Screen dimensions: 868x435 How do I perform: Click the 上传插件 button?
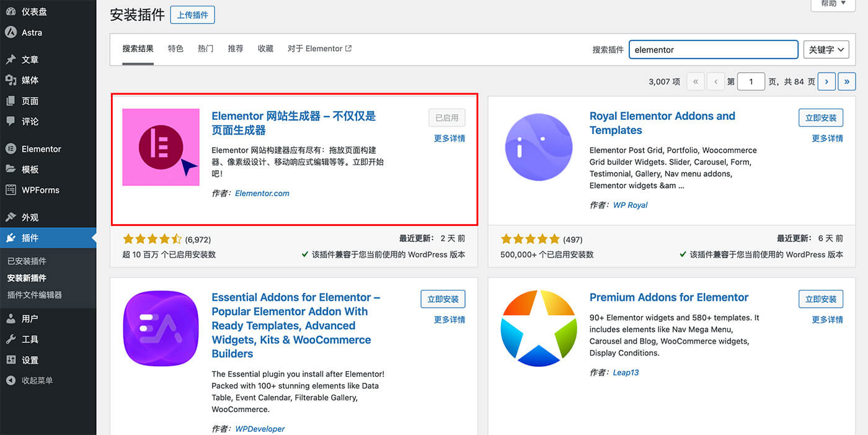[x=192, y=15]
